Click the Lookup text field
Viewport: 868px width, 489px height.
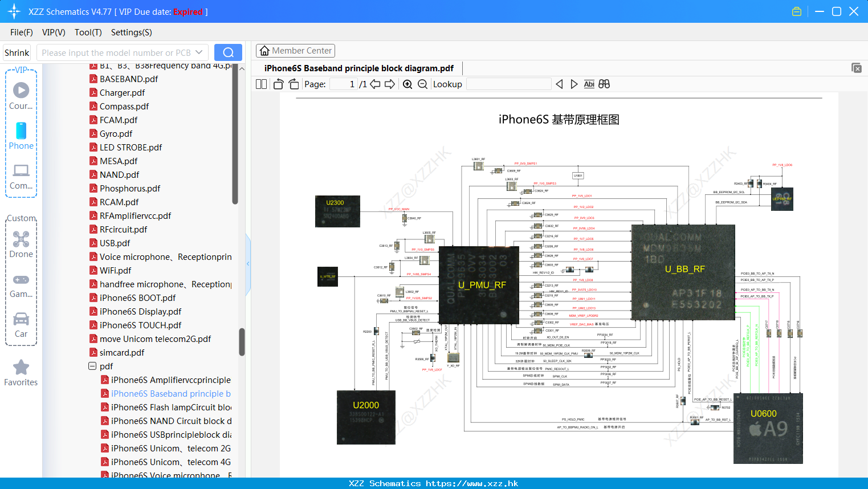click(x=509, y=84)
